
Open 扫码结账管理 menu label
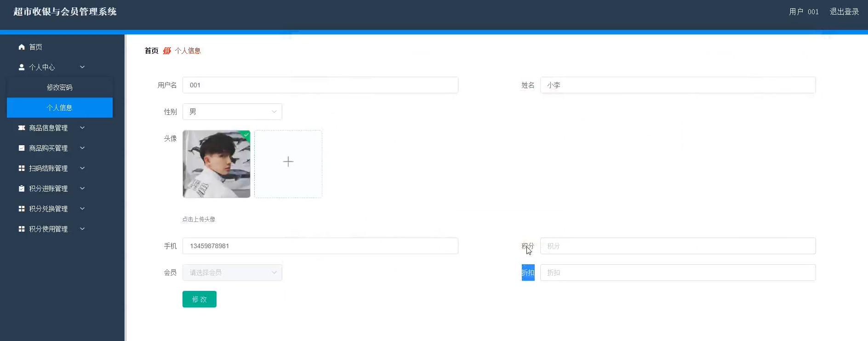(x=48, y=168)
